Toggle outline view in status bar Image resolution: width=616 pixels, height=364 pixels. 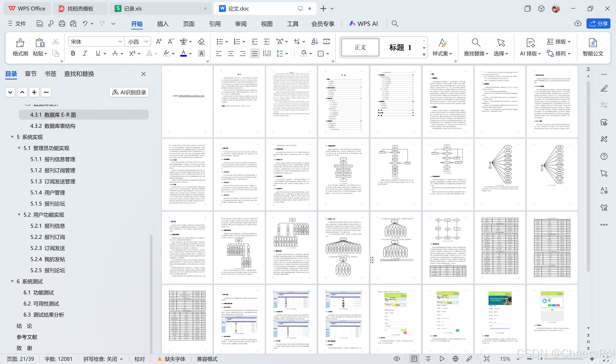coord(428,359)
